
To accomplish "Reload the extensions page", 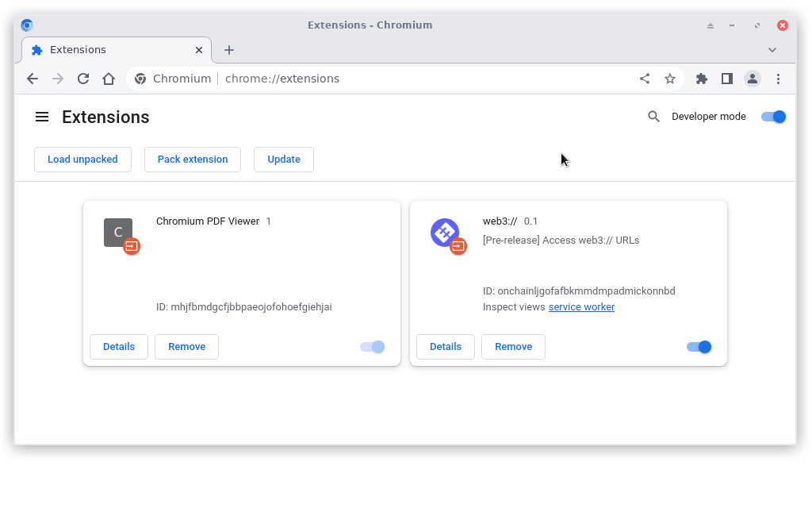I will coord(83,79).
